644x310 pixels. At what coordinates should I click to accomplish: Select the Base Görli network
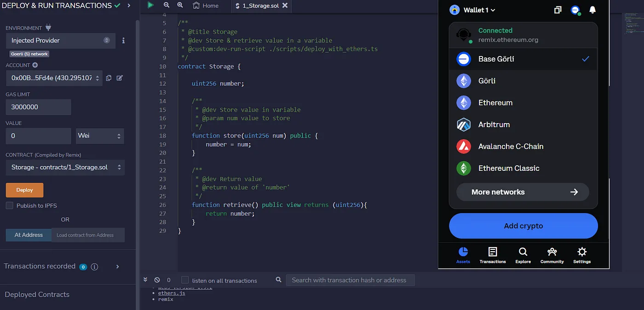[523, 59]
